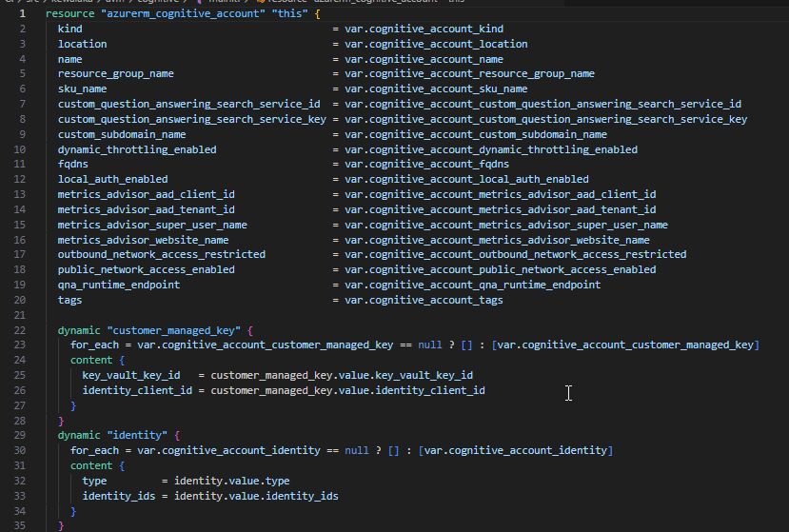This screenshot has width=789, height=532.
Task: Click attribute custom_question_answering_search_service_id on line 7
Action: point(189,104)
